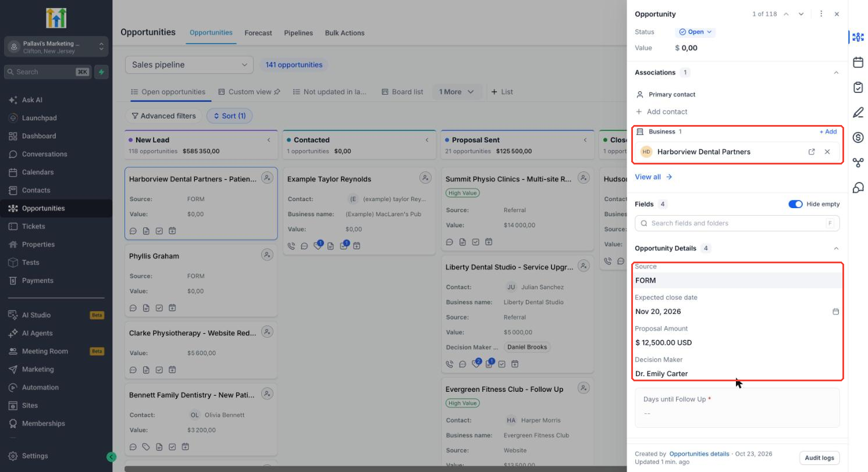The height and width of the screenshot is (472, 868).
Task: Open the tasks clipboard icon in the right rail
Action: coord(858,87)
